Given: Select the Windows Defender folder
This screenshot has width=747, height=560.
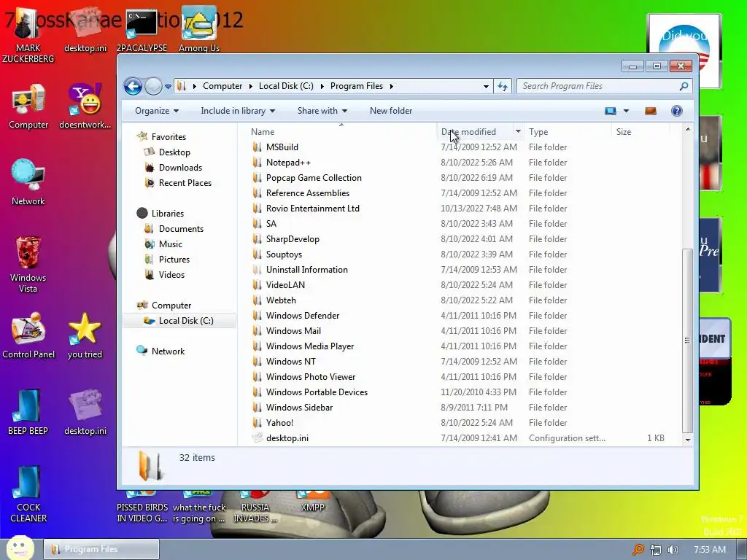Looking at the screenshot, I should 303,315.
